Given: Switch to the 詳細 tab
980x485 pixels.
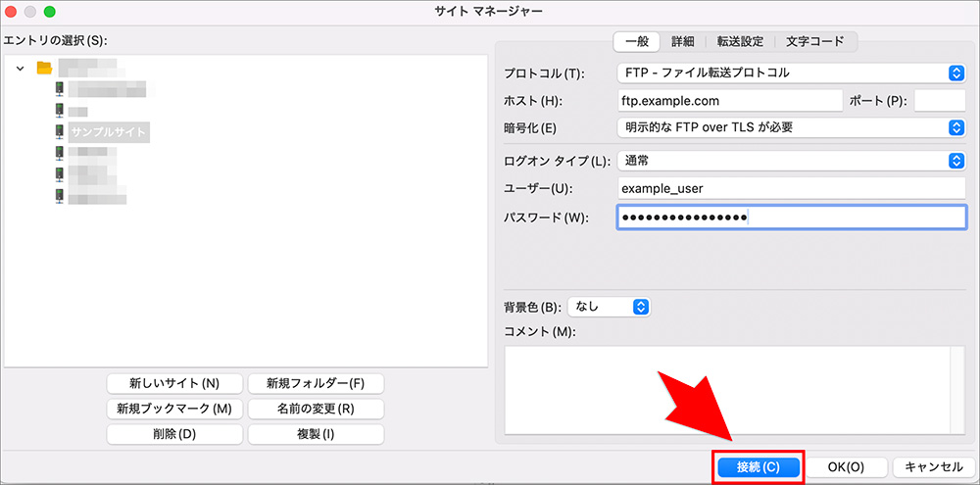Looking at the screenshot, I should click(683, 42).
